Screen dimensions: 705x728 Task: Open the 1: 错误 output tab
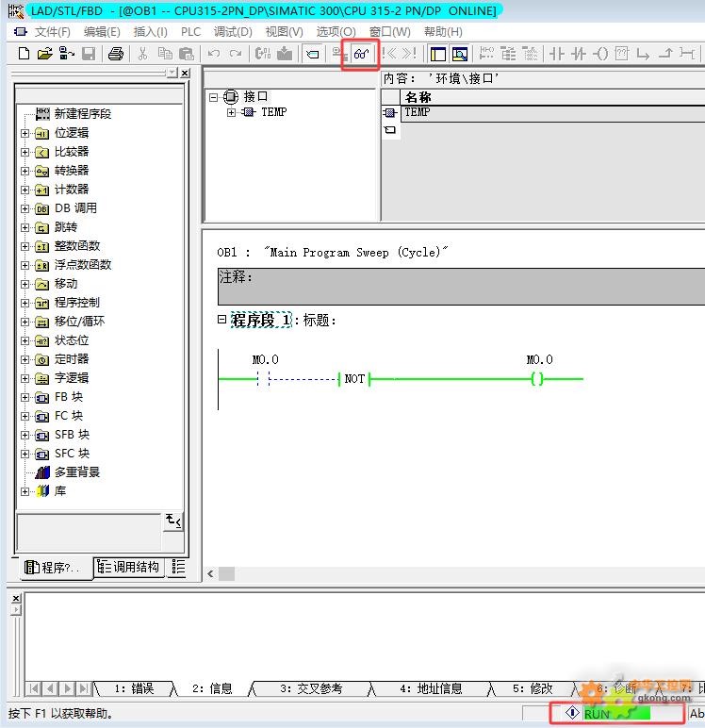(x=134, y=688)
